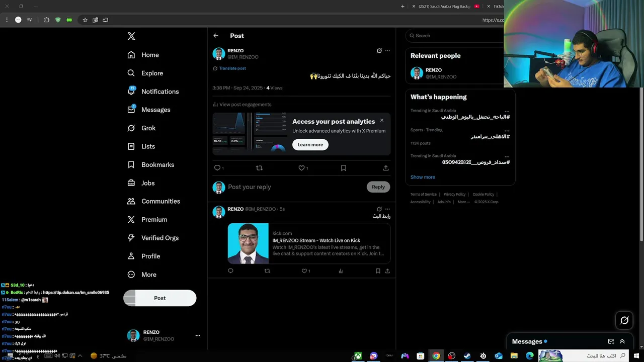Go back using the Post arrow
644x362 pixels.
click(x=216, y=36)
